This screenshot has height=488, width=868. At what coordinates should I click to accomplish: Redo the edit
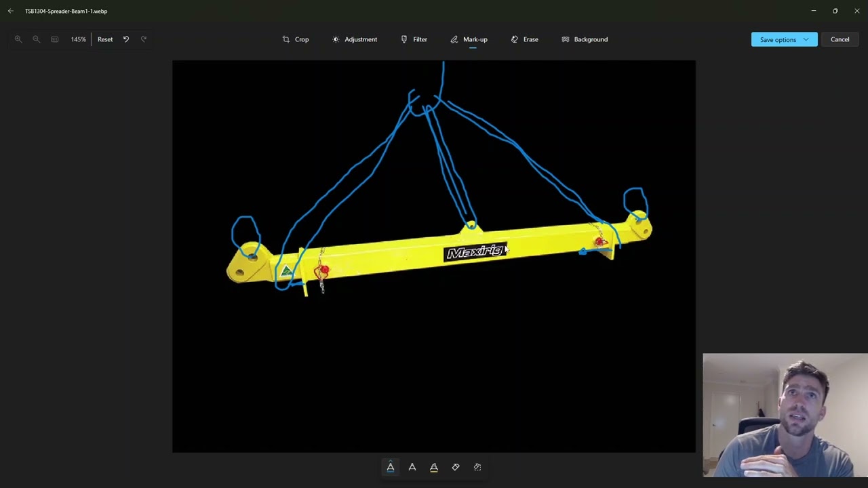coord(144,39)
